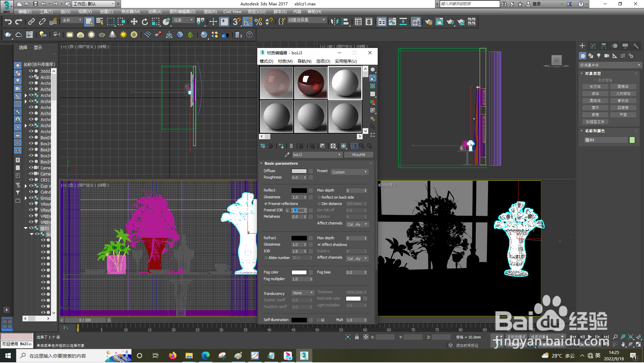Open the Translucency None dropdown

(303, 293)
